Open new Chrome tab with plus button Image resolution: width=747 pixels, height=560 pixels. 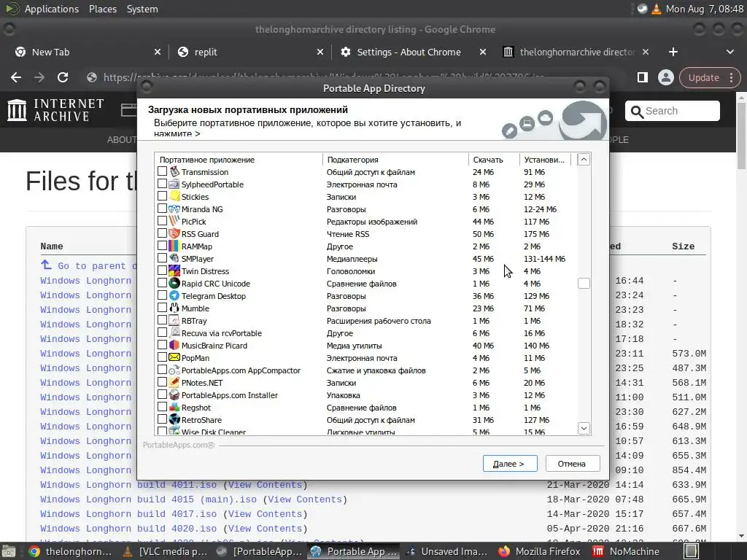[x=673, y=52]
